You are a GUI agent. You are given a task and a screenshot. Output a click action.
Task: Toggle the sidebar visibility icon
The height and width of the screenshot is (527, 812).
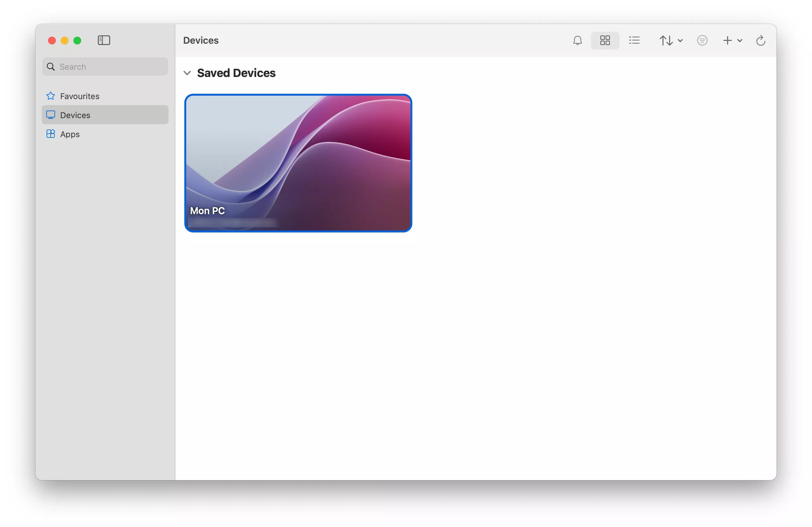(x=104, y=40)
